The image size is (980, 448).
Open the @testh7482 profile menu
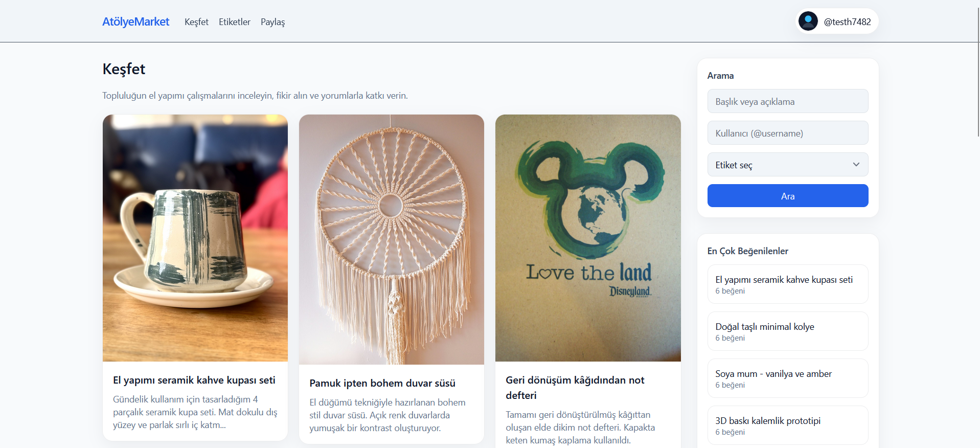pos(837,21)
